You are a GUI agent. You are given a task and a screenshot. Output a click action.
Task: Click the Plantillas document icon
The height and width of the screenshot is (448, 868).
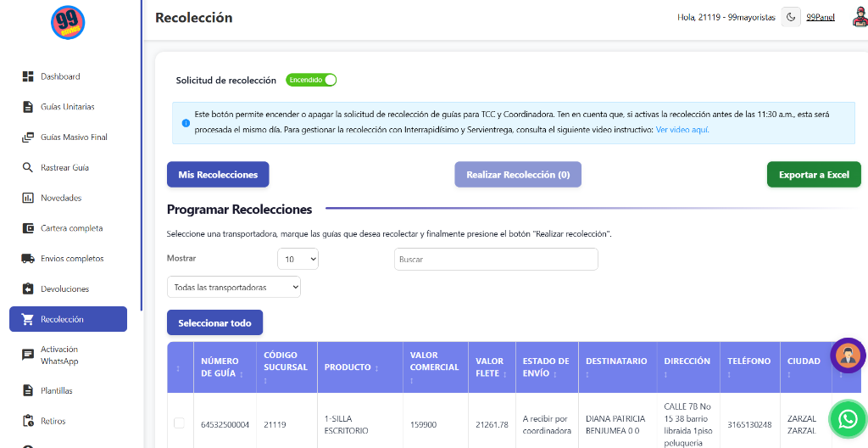point(28,391)
